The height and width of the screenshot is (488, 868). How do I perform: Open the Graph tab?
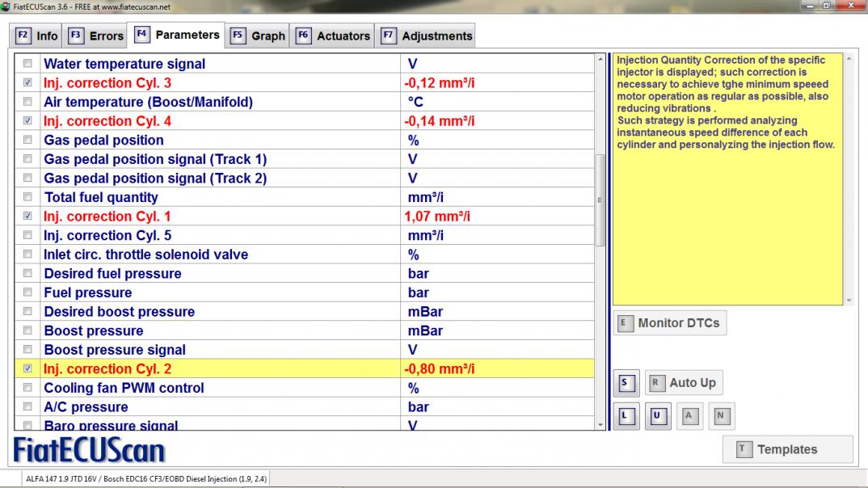pos(259,36)
